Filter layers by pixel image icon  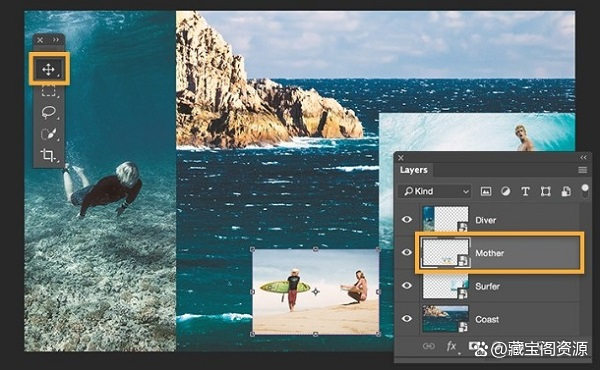point(486,191)
